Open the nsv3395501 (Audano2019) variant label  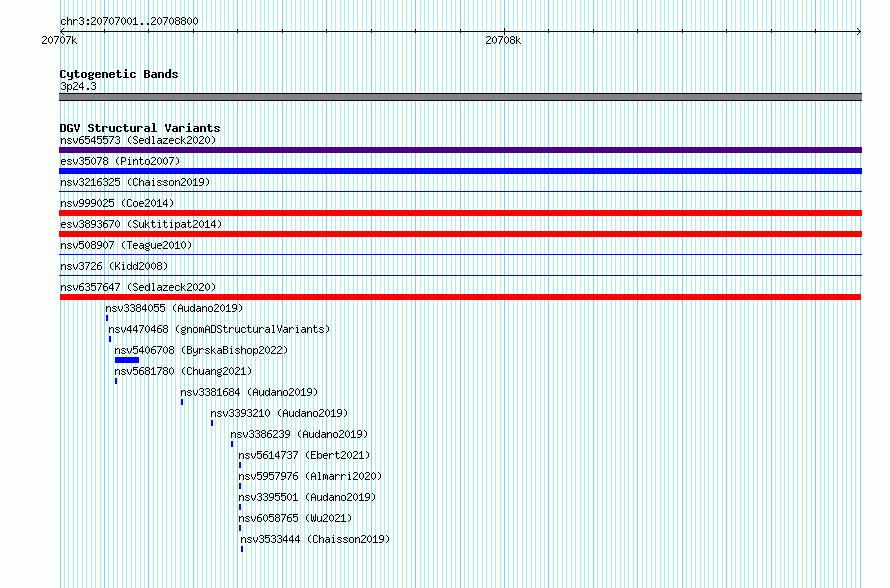(307, 497)
